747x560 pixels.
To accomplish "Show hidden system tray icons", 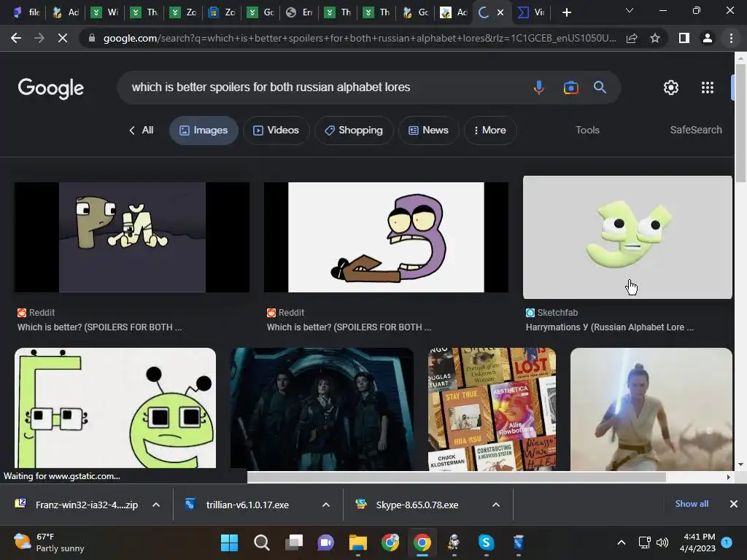I will click(x=622, y=542).
